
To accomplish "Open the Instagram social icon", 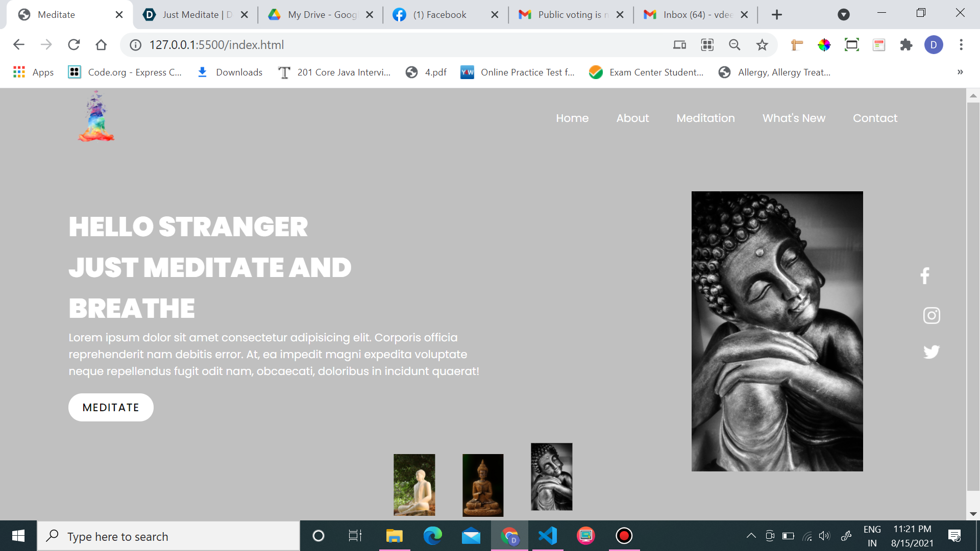I will 932,315.
